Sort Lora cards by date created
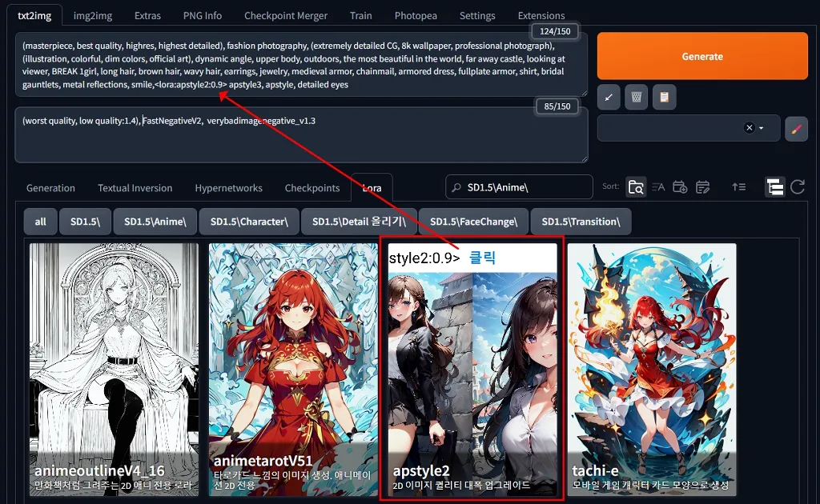820x504 pixels. (x=680, y=187)
